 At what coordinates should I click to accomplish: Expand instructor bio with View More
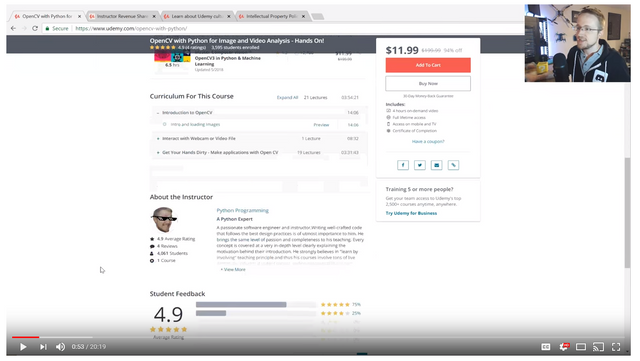click(233, 270)
